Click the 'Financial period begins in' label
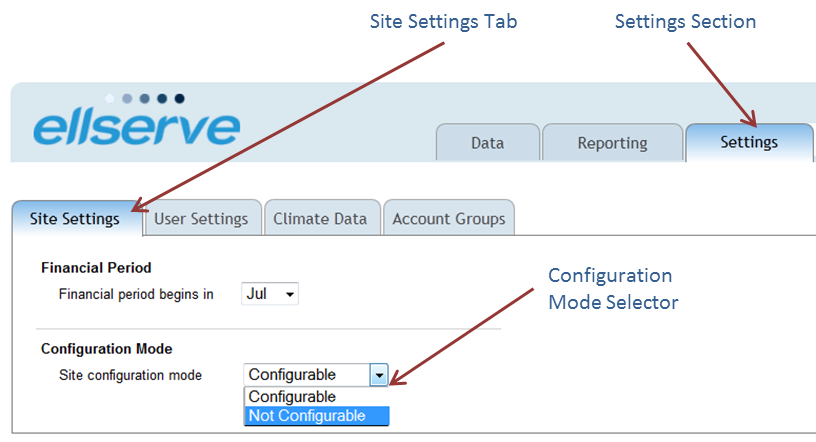Viewport: 816px width, 442px height. (x=136, y=295)
